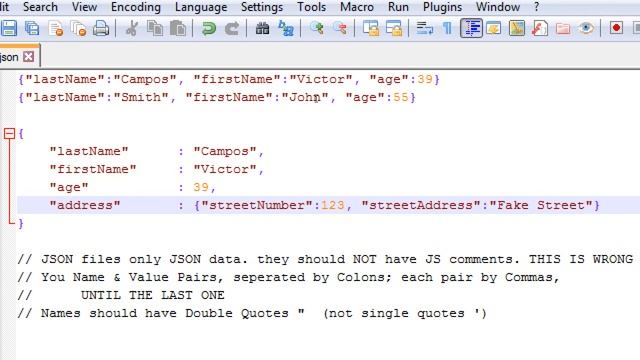Open the Document Map icon
This screenshot has width=640, height=360.
[517, 28]
